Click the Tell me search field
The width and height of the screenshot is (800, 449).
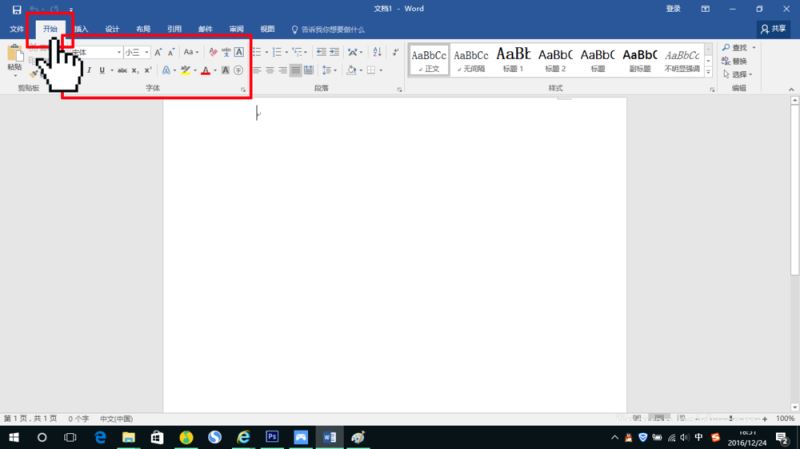(328, 30)
